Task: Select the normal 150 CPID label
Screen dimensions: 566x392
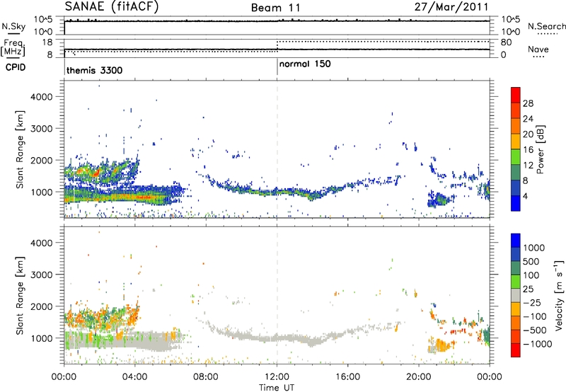Action: pos(305,64)
